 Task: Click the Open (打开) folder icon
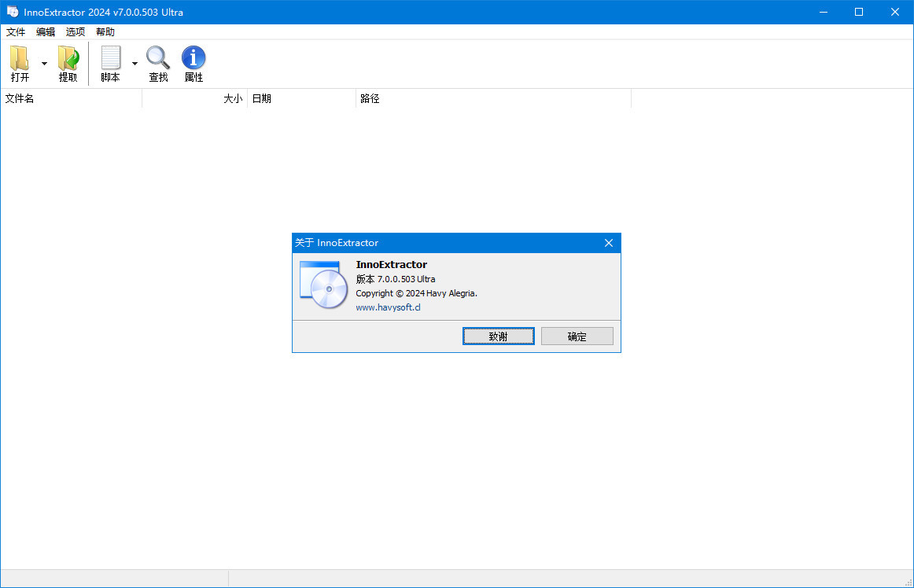[20, 59]
